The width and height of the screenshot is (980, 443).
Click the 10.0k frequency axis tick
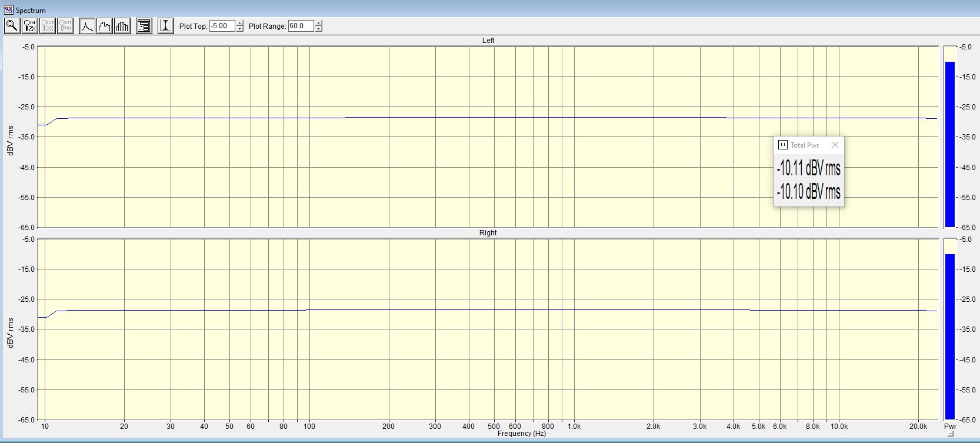[839, 427]
